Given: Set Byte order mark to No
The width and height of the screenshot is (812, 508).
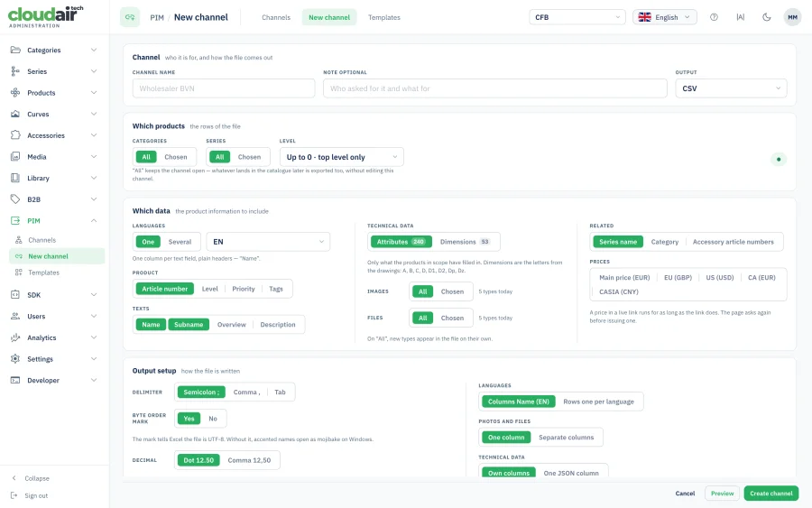Looking at the screenshot, I should point(213,419).
